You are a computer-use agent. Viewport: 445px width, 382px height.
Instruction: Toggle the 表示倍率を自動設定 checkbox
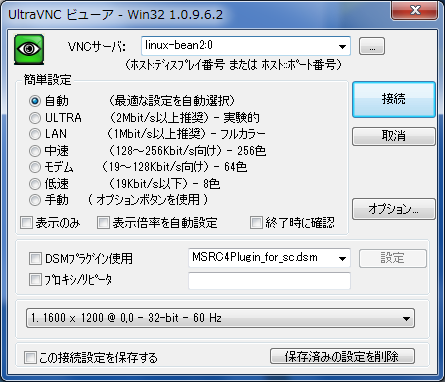[103, 223]
